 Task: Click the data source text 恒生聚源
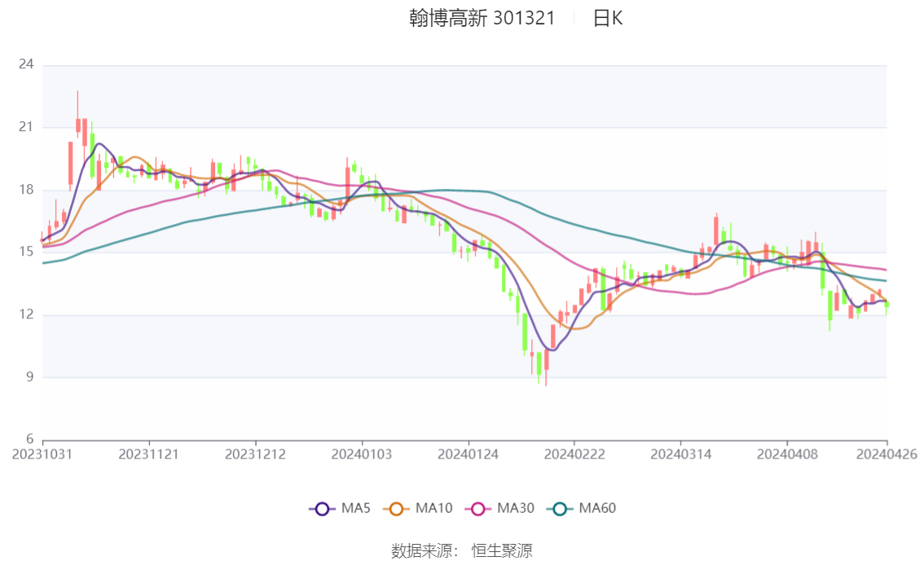tap(502, 551)
